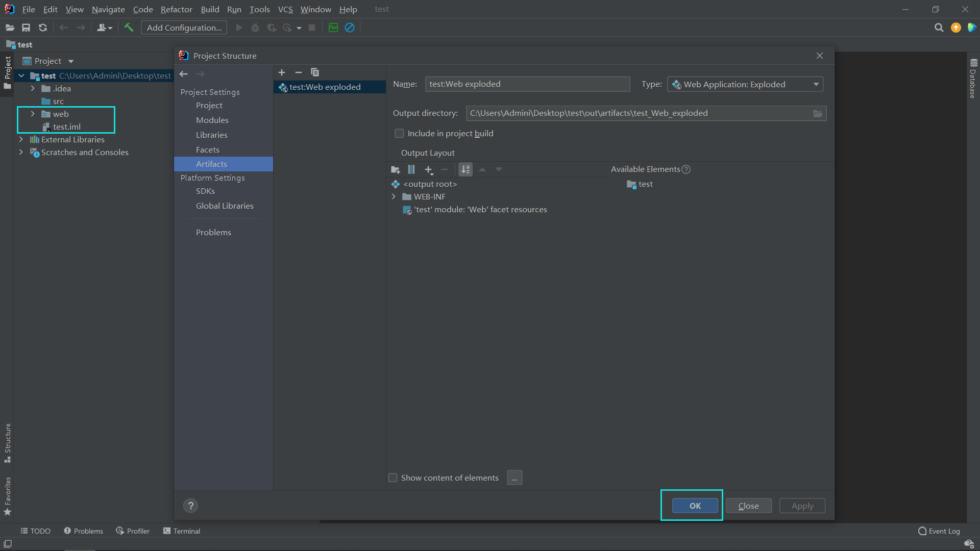Select 'test' module Web facet resources item
Viewport: 980px width, 551px height.
coord(475,210)
